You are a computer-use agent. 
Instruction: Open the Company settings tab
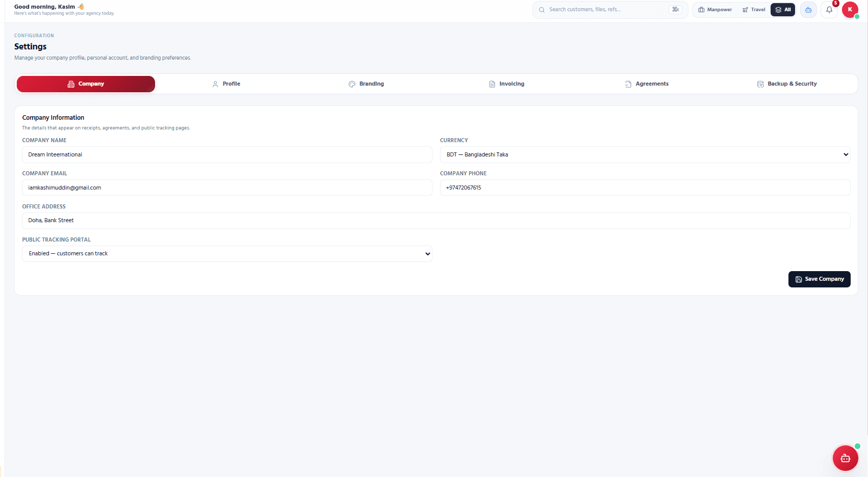click(86, 84)
